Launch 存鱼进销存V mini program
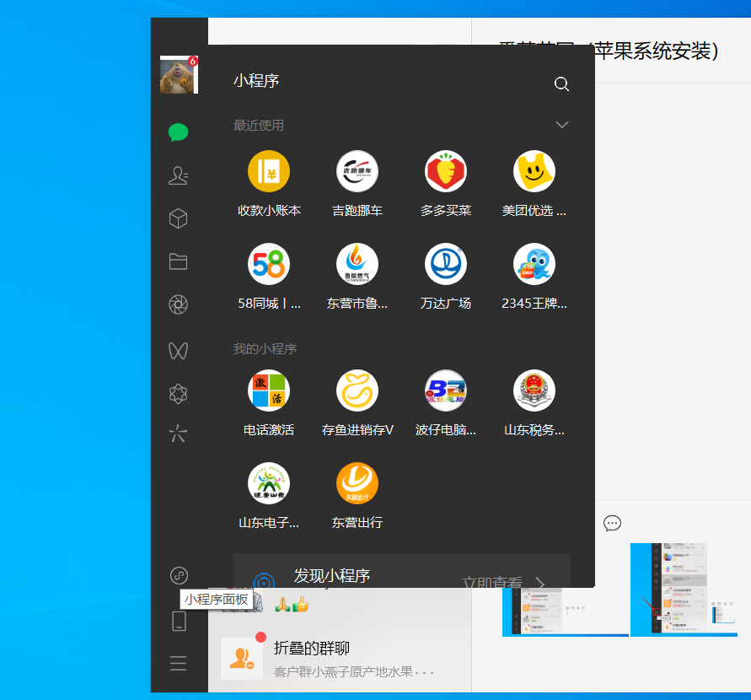 357,403
